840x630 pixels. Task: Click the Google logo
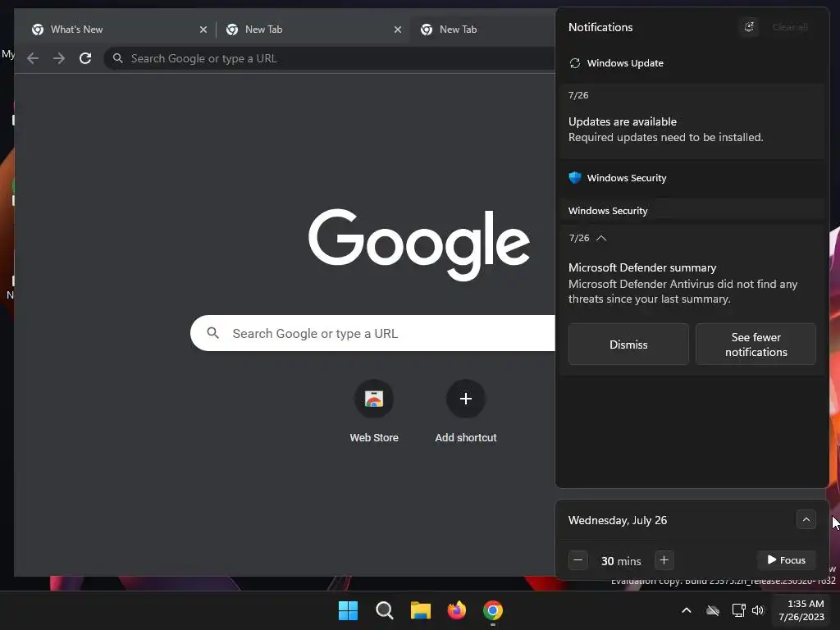419,244
